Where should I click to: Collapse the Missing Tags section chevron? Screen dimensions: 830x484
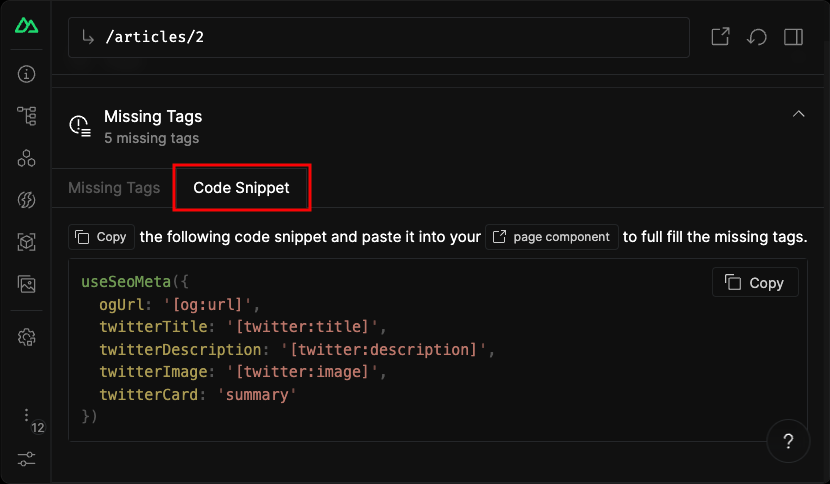point(798,114)
